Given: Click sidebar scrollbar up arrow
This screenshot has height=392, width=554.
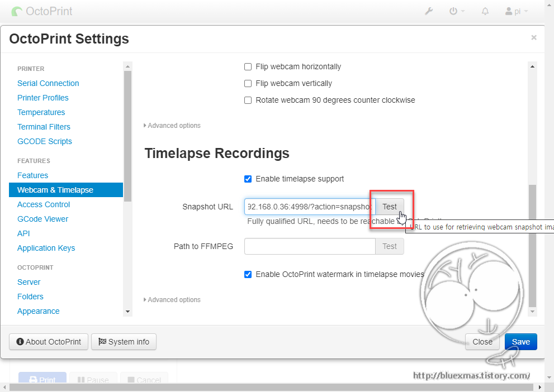Looking at the screenshot, I should point(127,66).
